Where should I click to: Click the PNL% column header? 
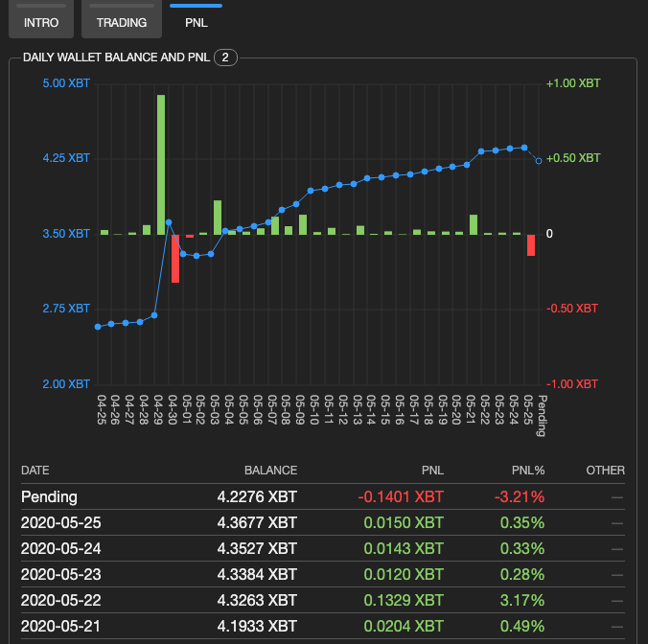[528, 471]
